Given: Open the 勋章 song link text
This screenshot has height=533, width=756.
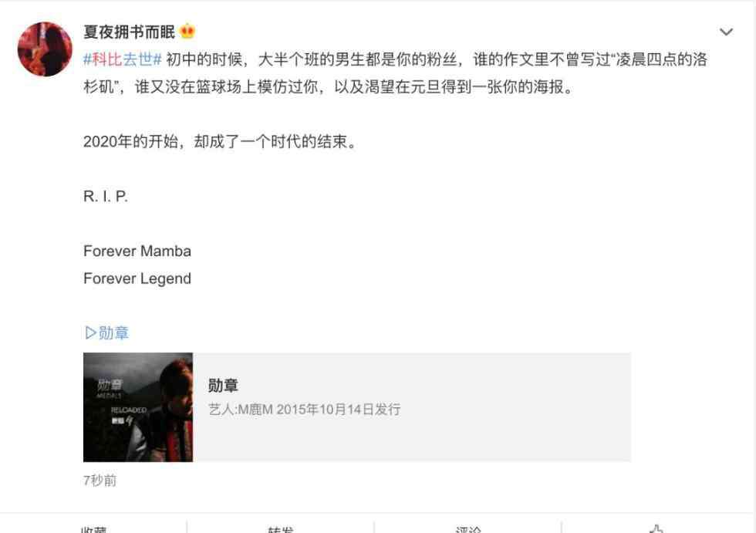Looking at the screenshot, I should [x=114, y=333].
